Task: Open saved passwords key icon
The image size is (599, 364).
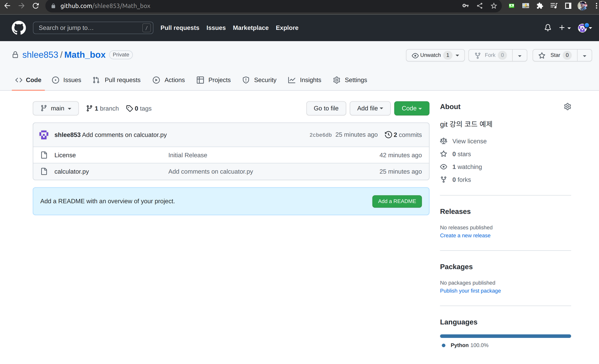Action: pos(465,6)
